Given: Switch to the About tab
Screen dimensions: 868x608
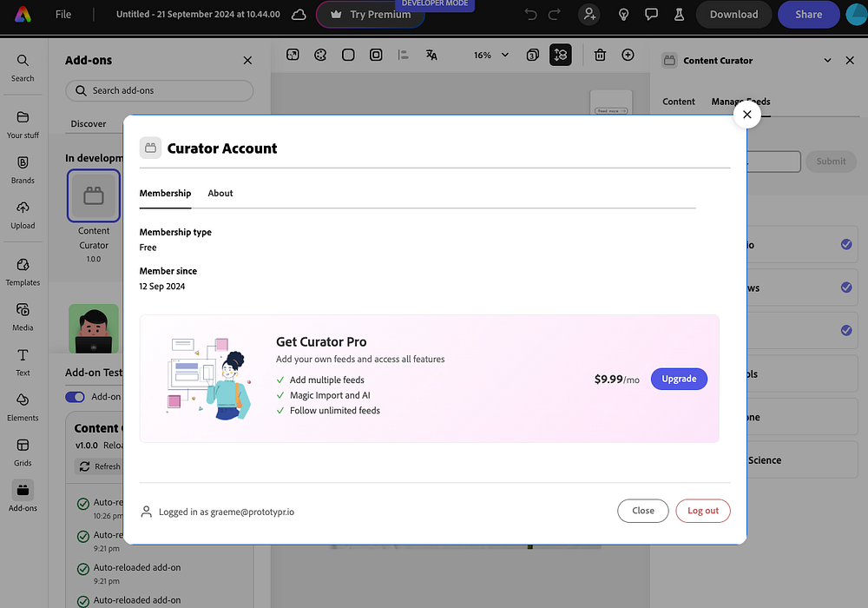Looking at the screenshot, I should [220, 193].
